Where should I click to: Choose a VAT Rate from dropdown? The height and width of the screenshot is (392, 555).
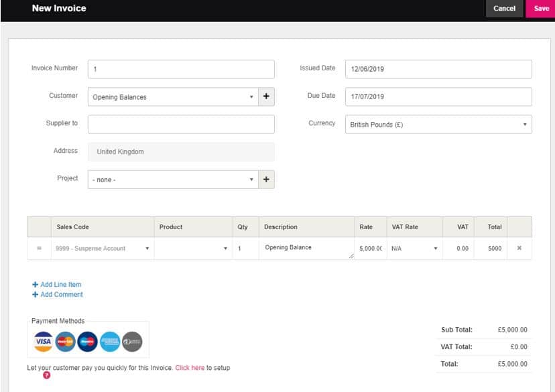(414, 249)
